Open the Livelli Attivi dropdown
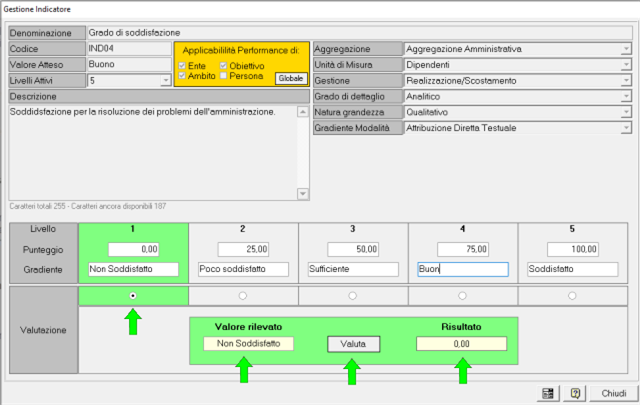Screen dimensions: 640x405 [x=166, y=81]
